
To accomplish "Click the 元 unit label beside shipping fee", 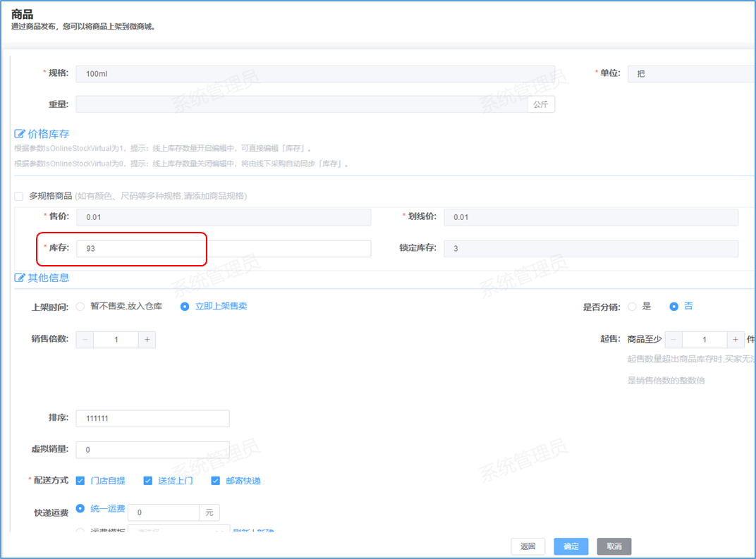I will coord(209,512).
